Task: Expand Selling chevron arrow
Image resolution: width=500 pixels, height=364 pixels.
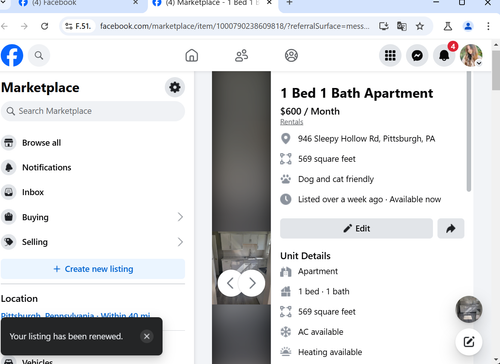Action: (180, 242)
